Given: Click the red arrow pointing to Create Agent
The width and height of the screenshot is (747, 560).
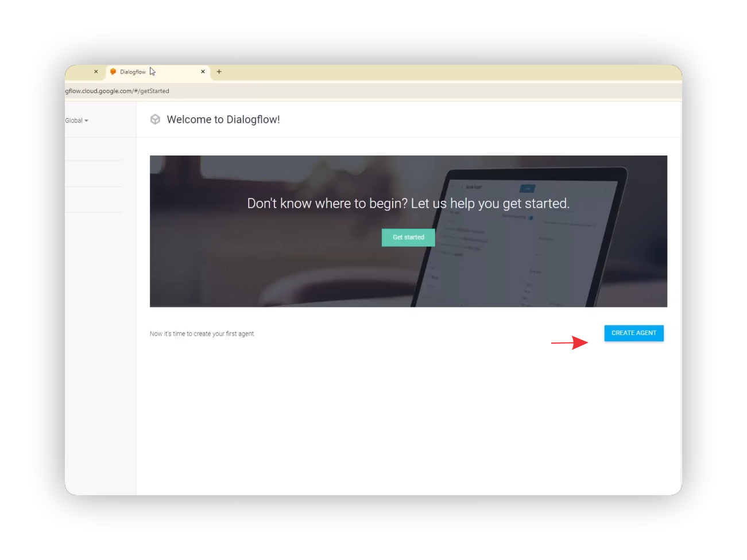Looking at the screenshot, I should [x=570, y=343].
